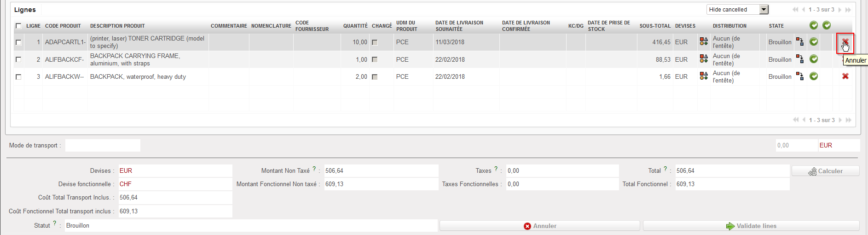
Task: Select the BACKPACK CARRYING FRAME row checkbox
Action: [18, 59]
